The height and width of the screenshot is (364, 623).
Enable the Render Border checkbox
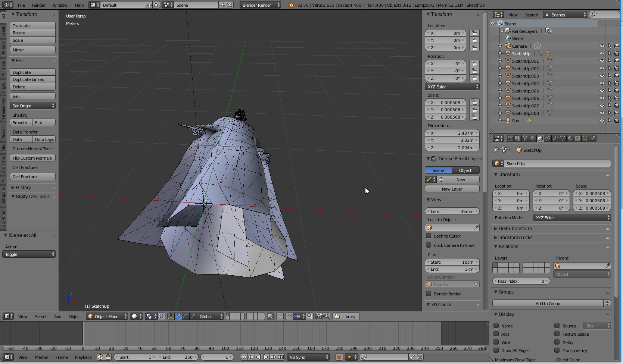point(429,294)
